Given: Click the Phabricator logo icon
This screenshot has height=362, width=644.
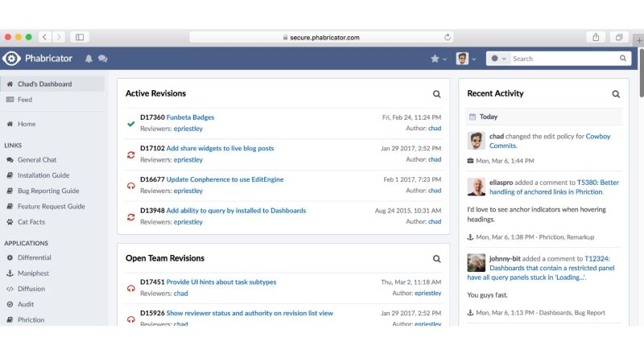Looking at the screenshot, I should [11, 59].
